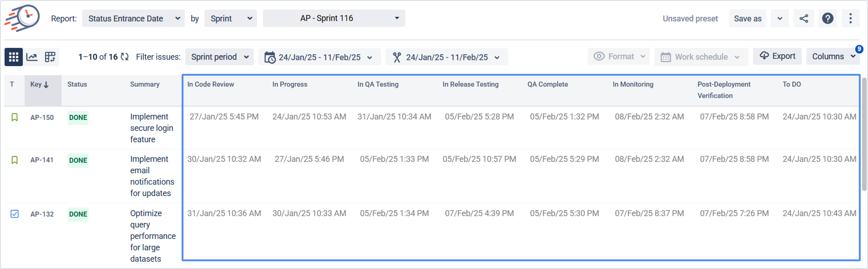Screen dimensions: 868x269
Task: Click the Export button
Action: [x=777, y=56]
